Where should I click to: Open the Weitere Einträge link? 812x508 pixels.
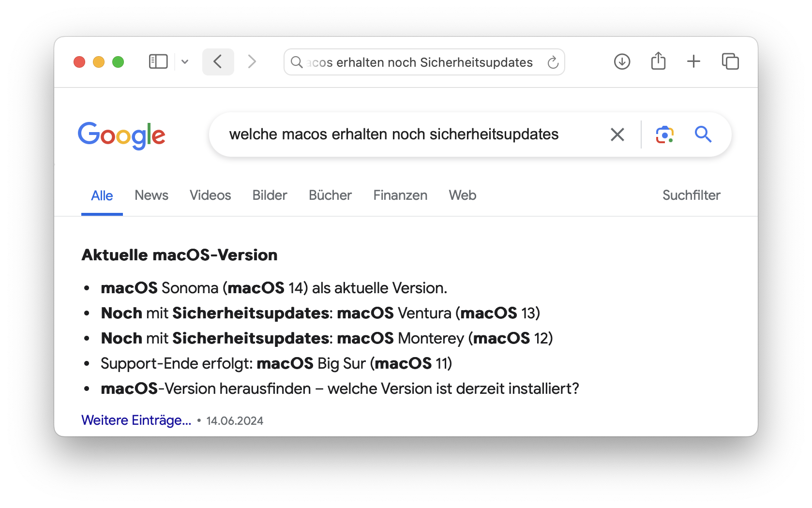136,420
